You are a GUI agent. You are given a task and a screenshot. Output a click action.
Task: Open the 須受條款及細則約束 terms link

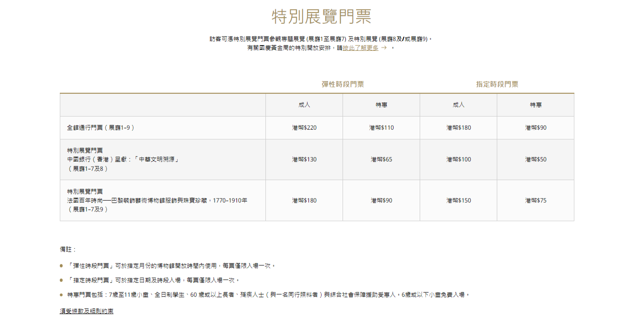click(x=86, y=311)
